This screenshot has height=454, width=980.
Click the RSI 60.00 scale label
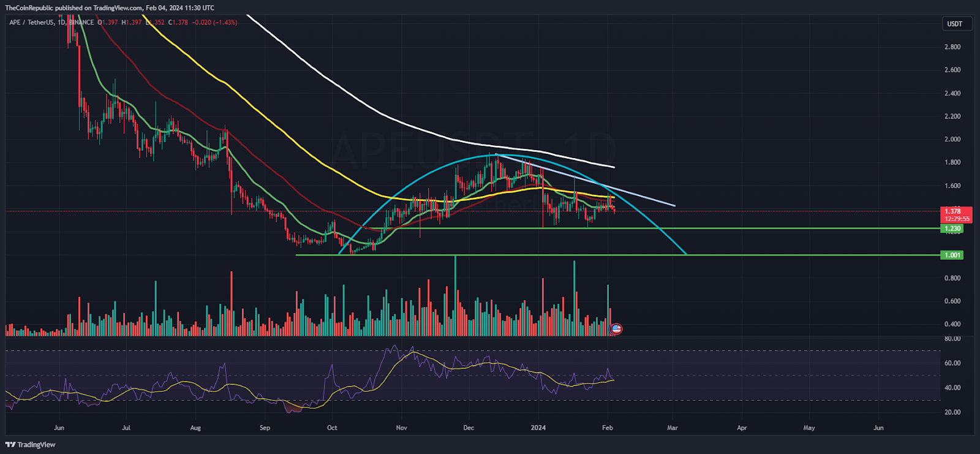952,363
